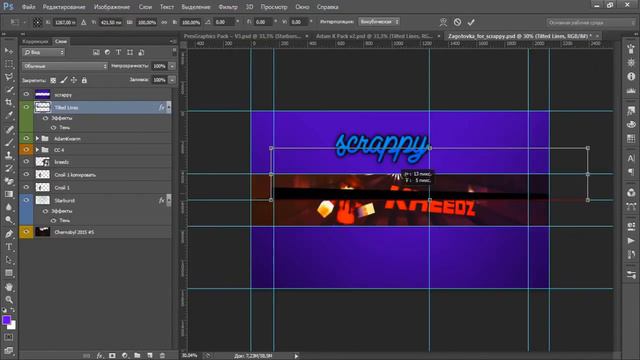Select the Hand tool

click(9, 287)
